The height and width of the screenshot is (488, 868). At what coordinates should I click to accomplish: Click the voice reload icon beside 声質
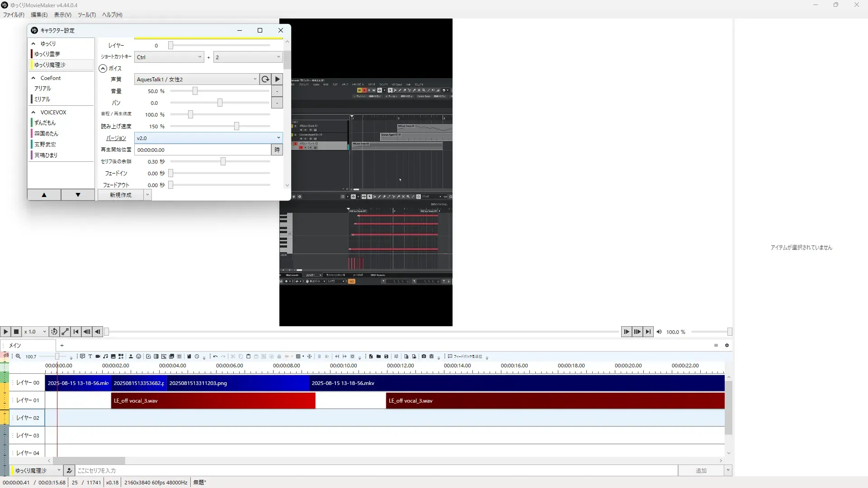265,79
